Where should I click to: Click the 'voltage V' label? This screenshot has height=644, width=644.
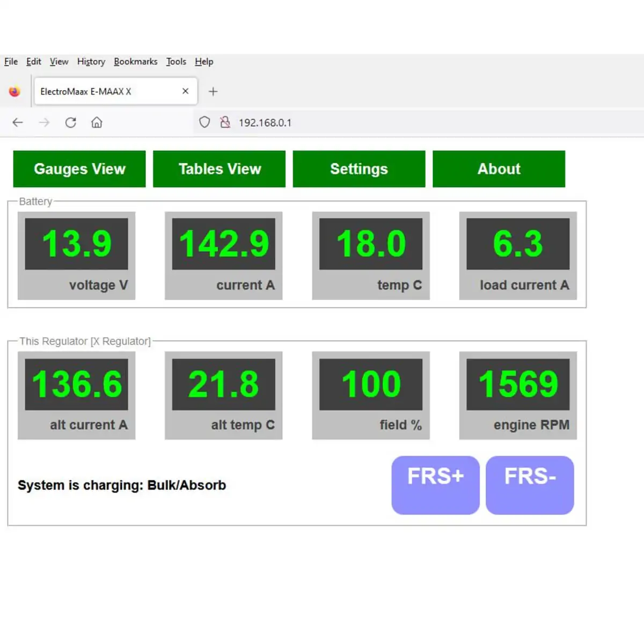coord(99,285)
